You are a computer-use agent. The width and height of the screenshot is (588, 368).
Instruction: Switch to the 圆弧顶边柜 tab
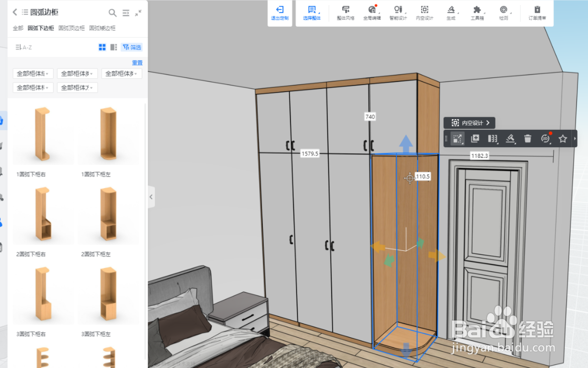71,28
